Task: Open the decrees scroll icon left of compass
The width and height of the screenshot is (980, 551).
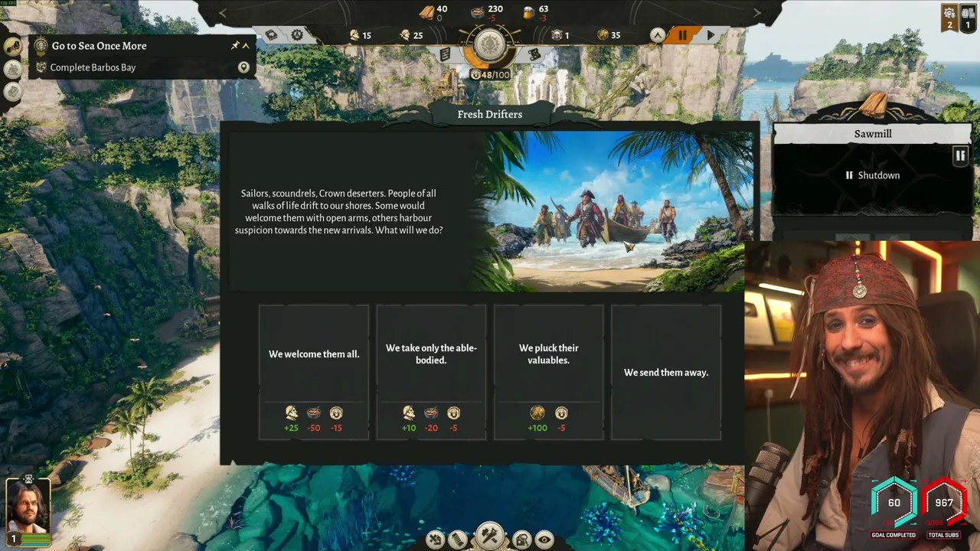Action: point(446,54)
